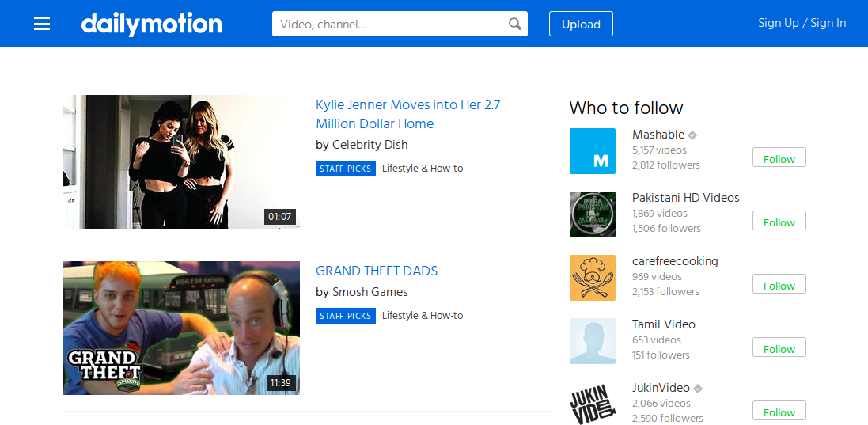Click the Pakistani HD Videos avatar
The image size is (868, 425).
pyautogui.click(x=593, y=214)
